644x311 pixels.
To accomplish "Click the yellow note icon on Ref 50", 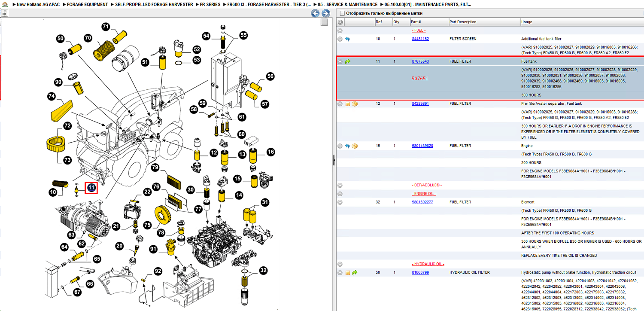I will (x=348, y=273).
